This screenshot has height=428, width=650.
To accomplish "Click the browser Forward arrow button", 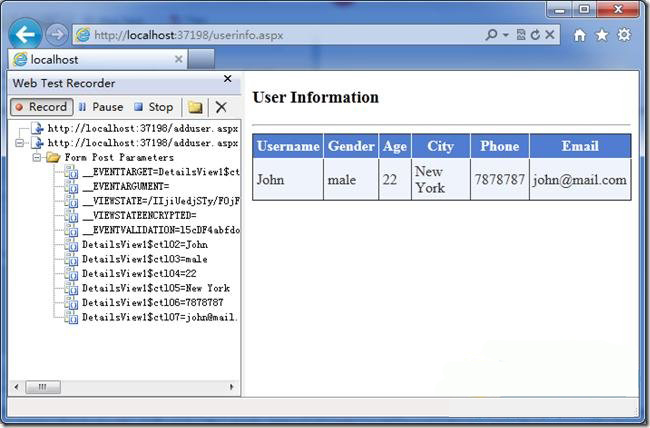I will pos(57,35).
